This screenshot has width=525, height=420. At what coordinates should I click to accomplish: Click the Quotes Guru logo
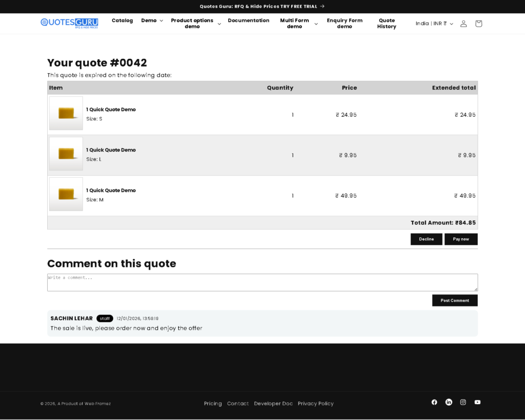coord(69,23)
